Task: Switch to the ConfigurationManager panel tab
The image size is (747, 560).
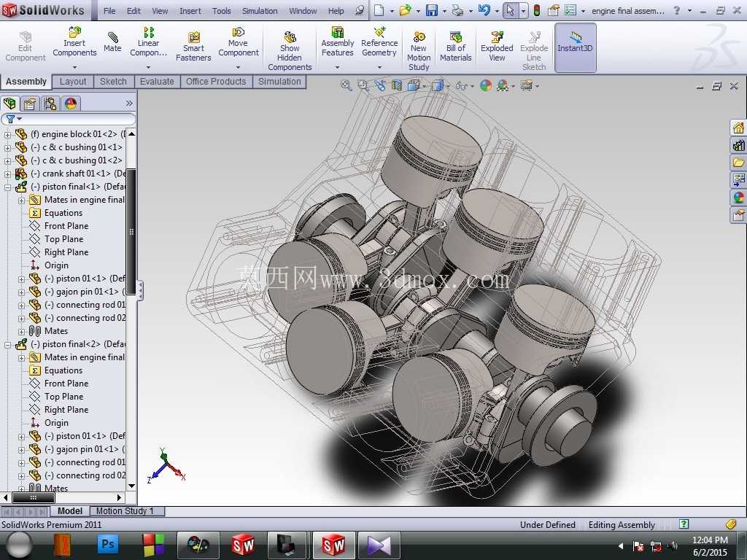Action: [50, 104]
